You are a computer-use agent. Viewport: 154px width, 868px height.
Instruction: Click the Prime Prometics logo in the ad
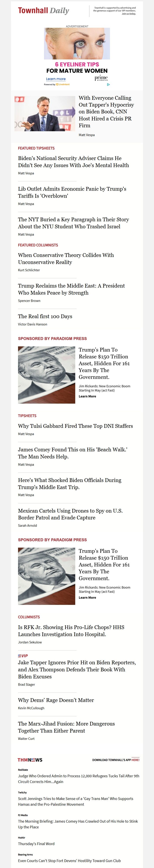click(101, 78)
